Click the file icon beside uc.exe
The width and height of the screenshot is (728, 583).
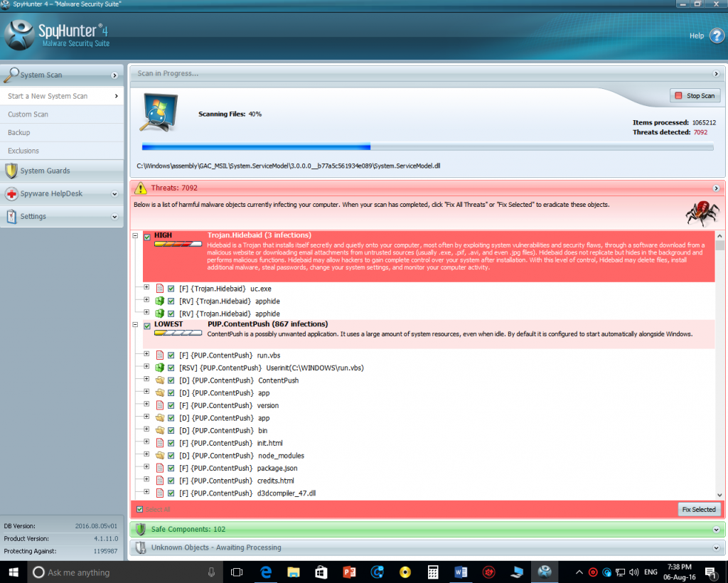tap(160, 288)
